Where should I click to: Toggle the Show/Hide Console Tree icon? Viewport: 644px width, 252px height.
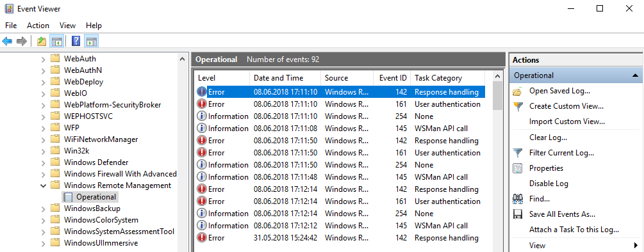[x=56, y=42]
